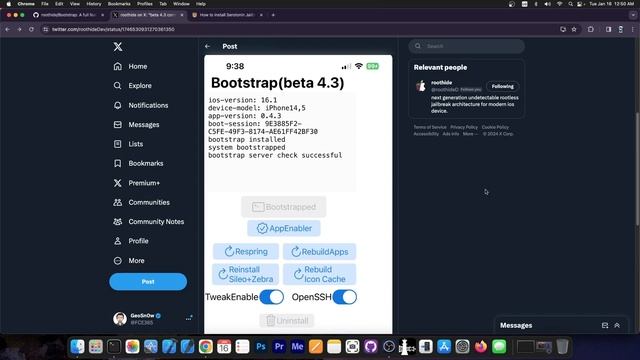Click the AppEnabler button in the image
640x360 pixels.
click(x=284, y=228)
